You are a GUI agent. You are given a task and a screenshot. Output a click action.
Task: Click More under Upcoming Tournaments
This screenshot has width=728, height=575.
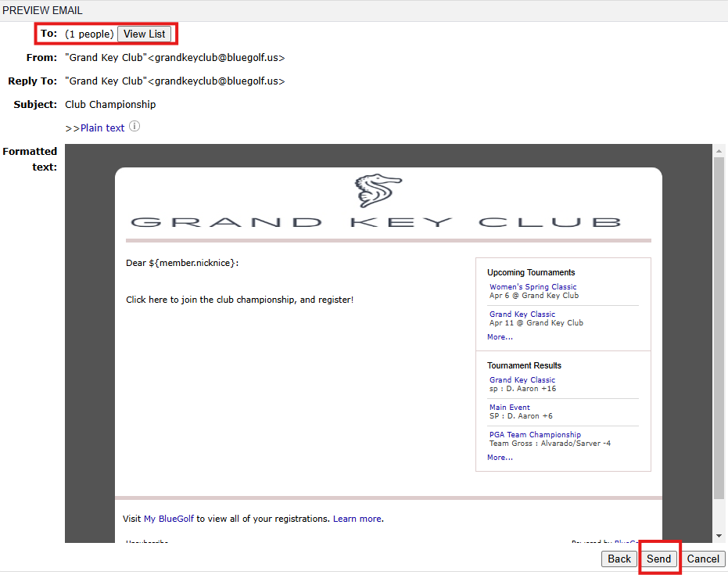click(x=500, y=336)
